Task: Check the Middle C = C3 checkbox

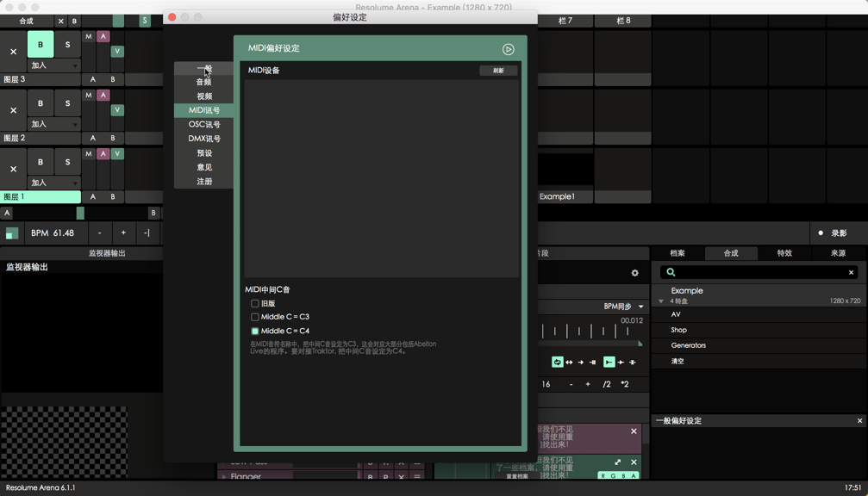Action: coord(255,317)
